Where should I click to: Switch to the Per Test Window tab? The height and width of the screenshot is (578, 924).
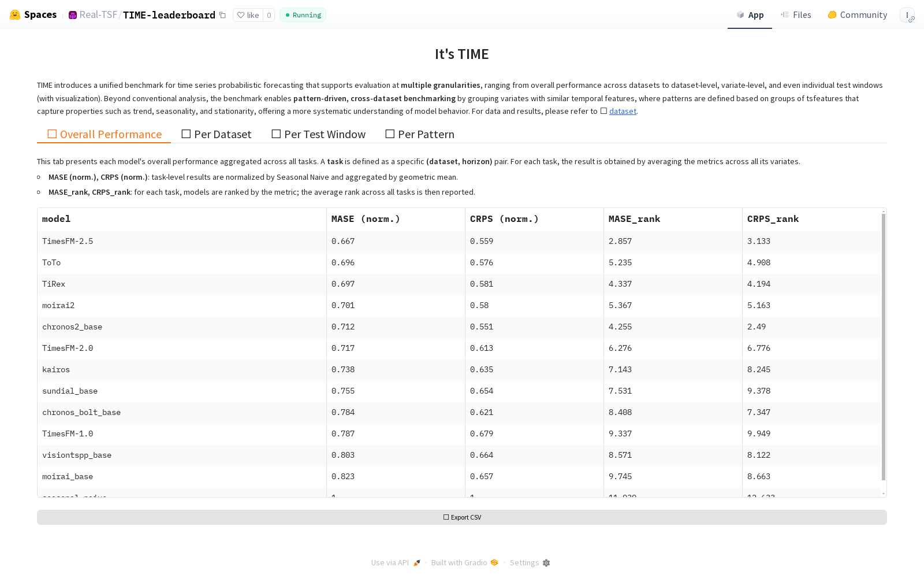[x=318, y=134]
